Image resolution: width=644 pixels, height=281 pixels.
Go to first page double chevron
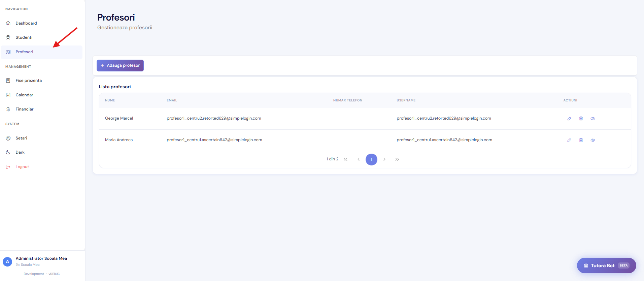345,159
